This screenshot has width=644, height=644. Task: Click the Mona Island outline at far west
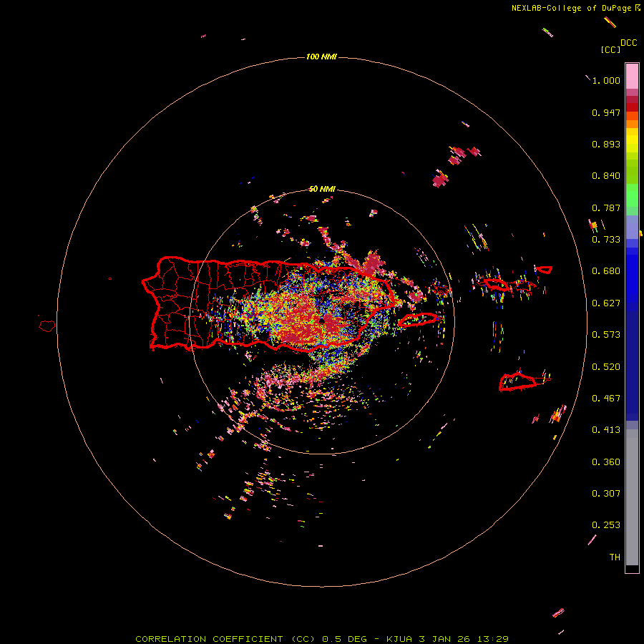coord(47,326)
